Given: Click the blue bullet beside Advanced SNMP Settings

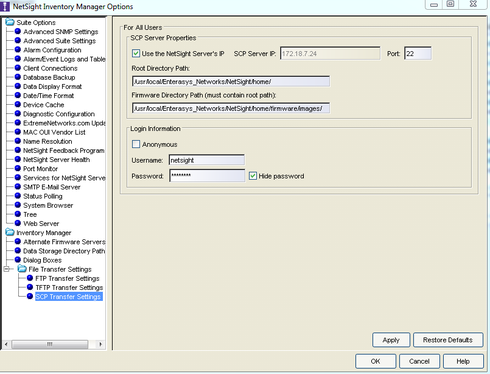Looking at the screenshot, I should click(x=18, y=31).
